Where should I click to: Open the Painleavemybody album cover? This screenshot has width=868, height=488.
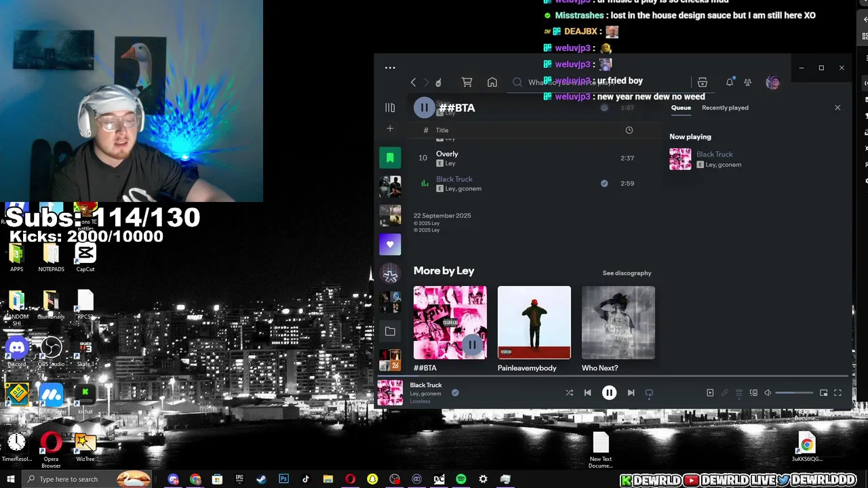tap(534, 323)
